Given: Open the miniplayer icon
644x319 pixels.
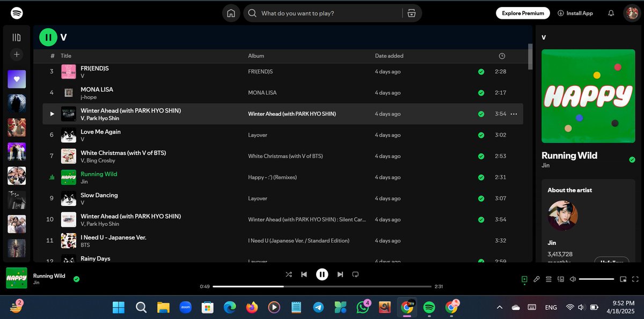Looking at the screenshot, I should tap(623, 279).
